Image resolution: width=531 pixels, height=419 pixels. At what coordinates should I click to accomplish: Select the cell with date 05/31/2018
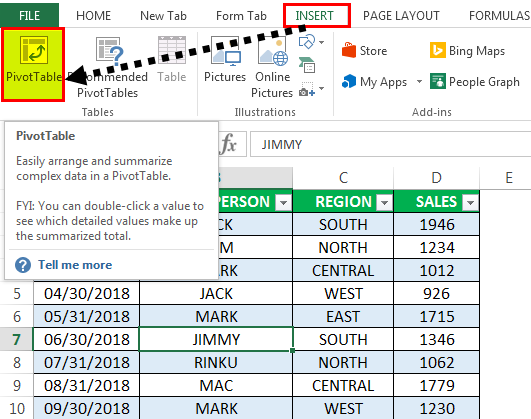click(86, 316)
